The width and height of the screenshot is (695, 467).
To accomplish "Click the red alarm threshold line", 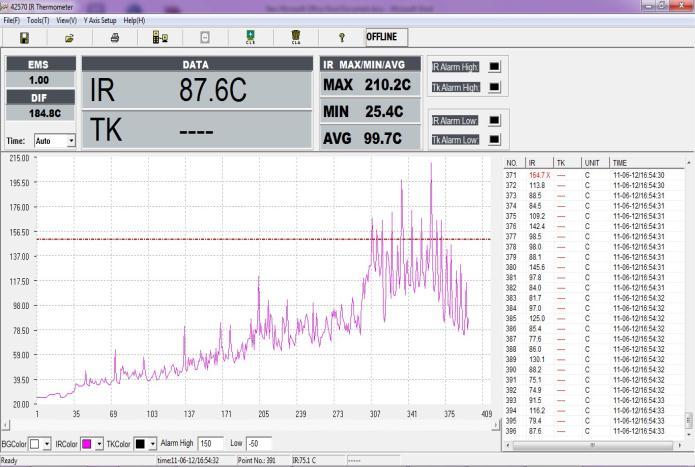I will pyautogui.click(x=264, y=239).
